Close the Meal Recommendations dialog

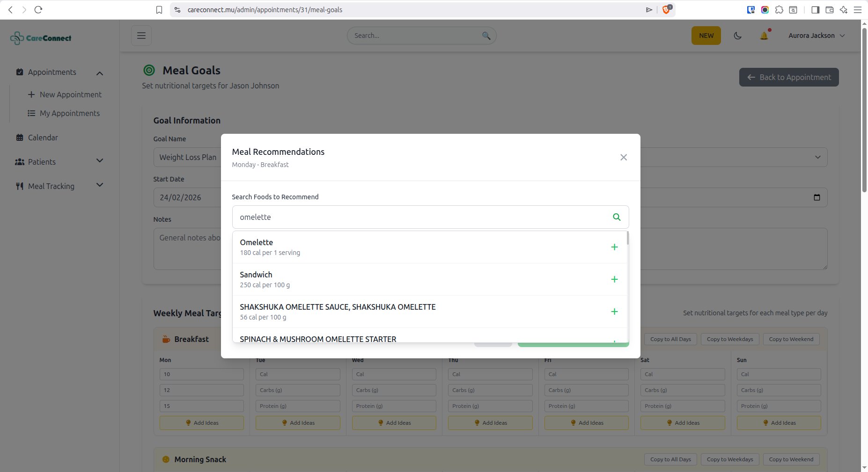point(623,157)
